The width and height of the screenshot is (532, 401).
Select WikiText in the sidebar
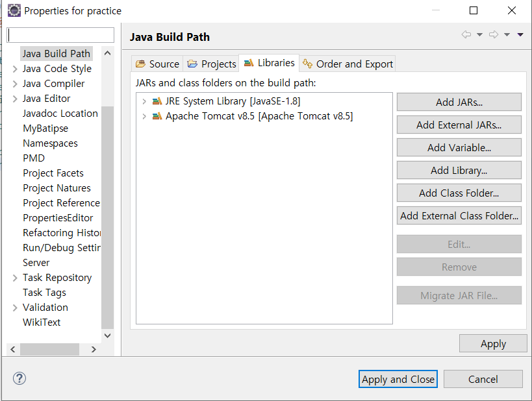click(42, 322)
